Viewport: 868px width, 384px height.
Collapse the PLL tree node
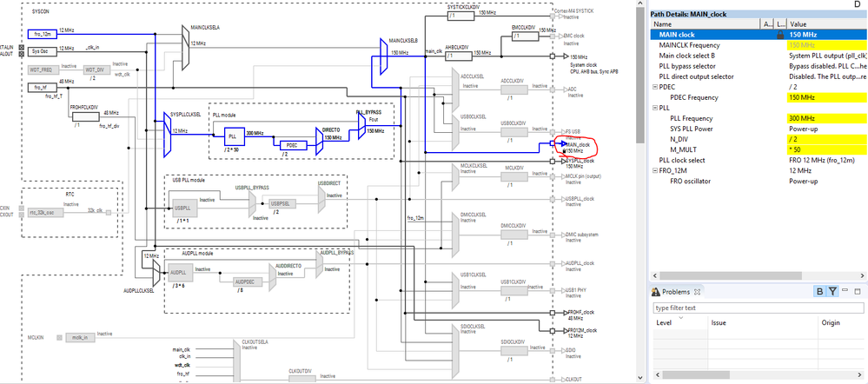click(x=655, y=108)
